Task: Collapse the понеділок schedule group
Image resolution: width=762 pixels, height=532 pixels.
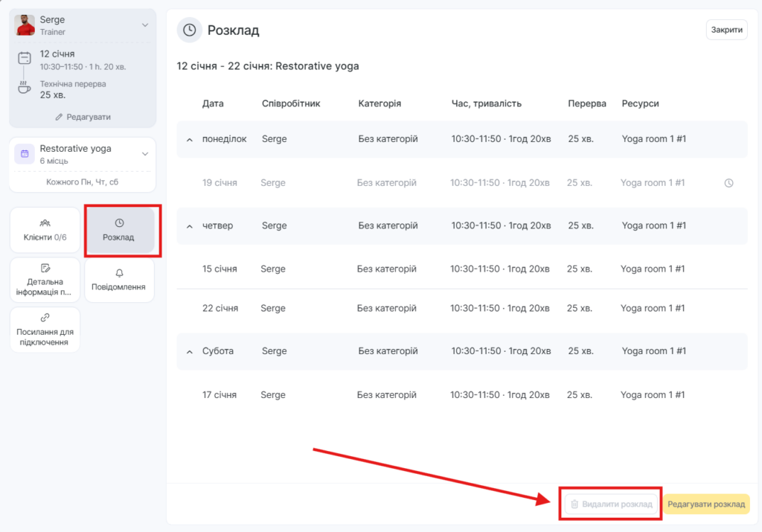Action: coord(189,140)
